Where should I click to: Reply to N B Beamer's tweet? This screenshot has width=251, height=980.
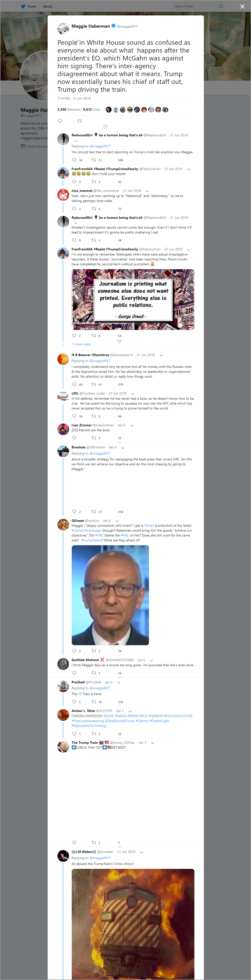(74, 384)
